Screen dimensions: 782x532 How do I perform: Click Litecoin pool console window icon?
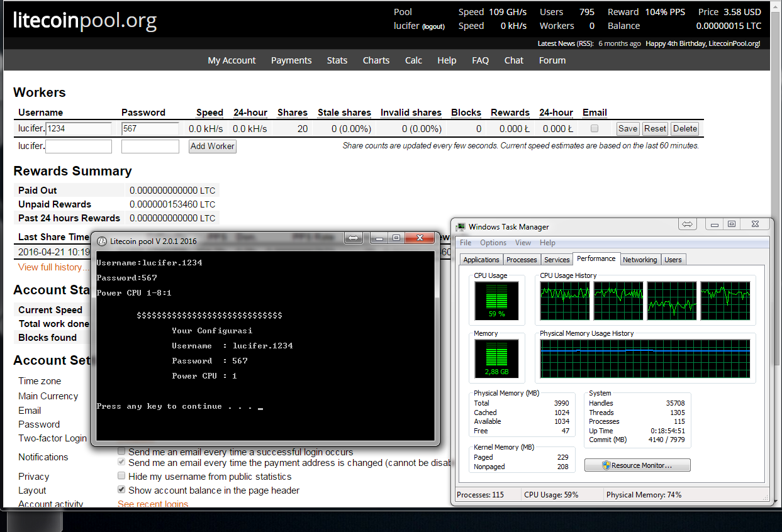(102, 241)
